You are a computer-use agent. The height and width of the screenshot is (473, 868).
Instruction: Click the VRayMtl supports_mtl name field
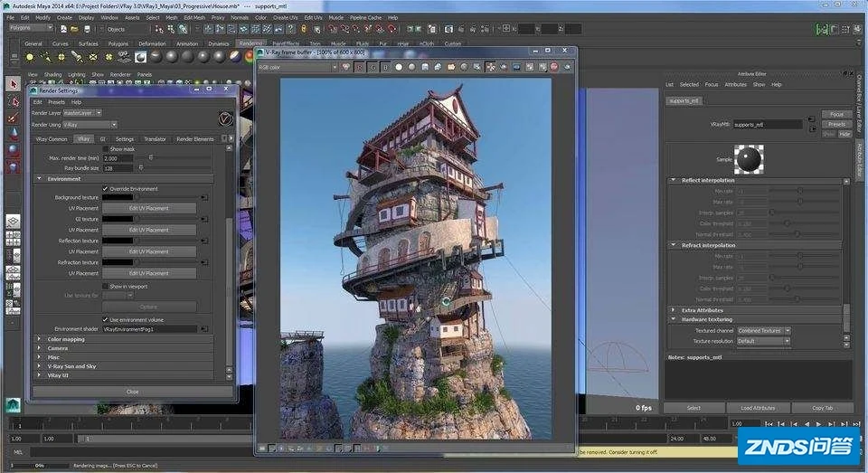(768, 125)
